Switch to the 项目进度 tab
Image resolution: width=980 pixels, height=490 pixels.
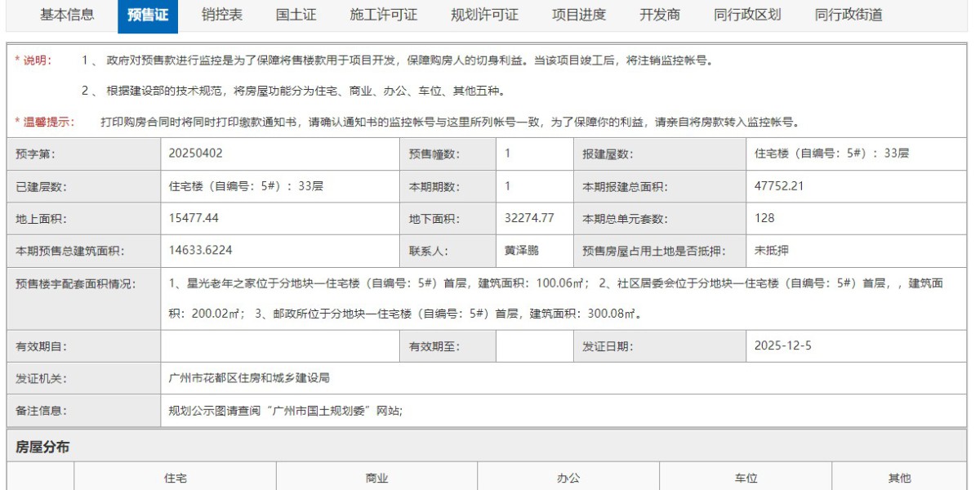tap(578, 15)
